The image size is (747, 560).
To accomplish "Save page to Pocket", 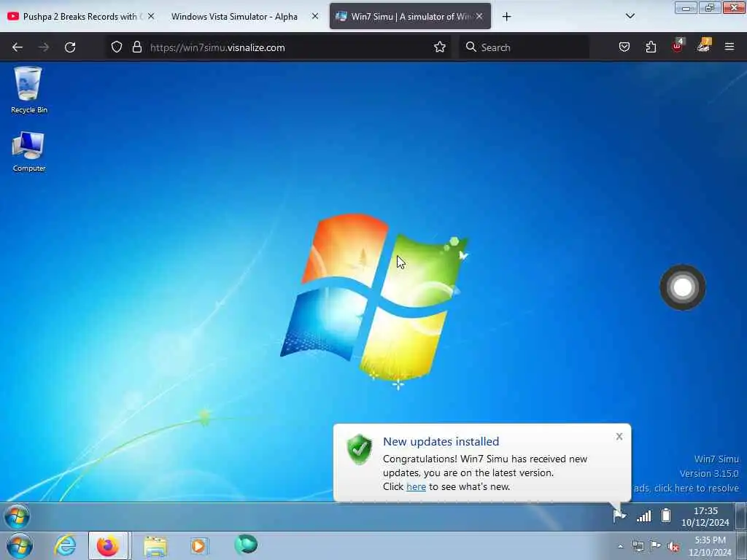I will [x=624, y=47].
